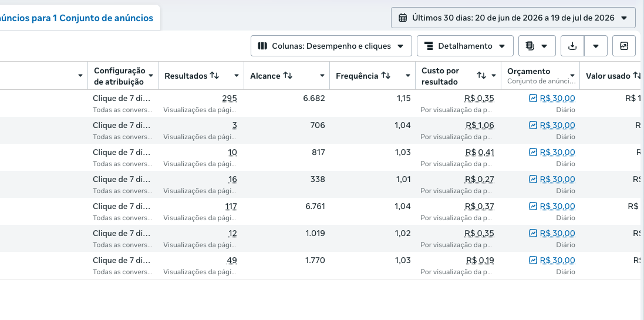The height and width of the screenshot is (320, 644).
Task: Open R$ 30,00 budget link in row with 16 results
Action: coord(557,179)
